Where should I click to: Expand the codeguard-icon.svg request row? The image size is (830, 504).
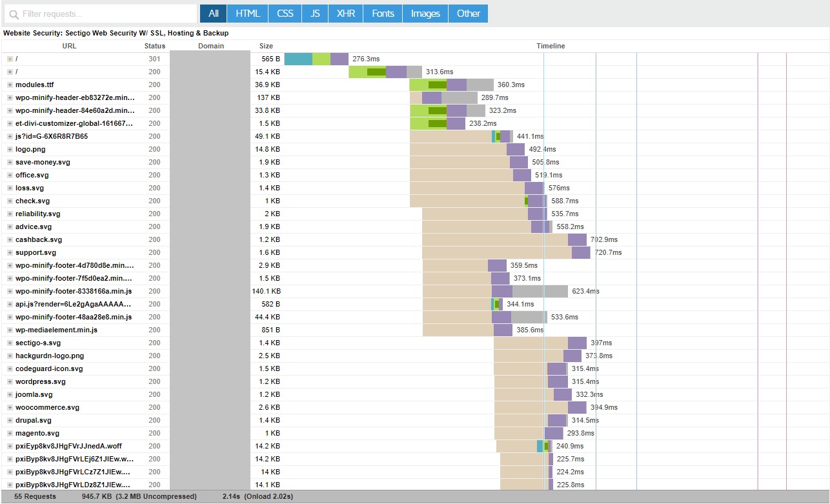pos(10,368)
